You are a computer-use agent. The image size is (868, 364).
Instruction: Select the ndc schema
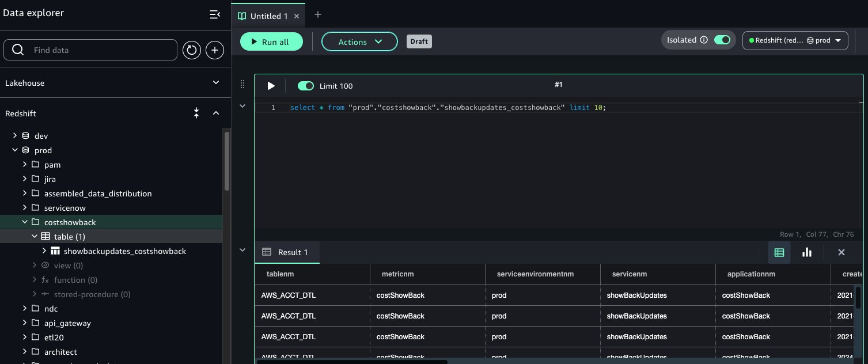[x=51, y=309]
